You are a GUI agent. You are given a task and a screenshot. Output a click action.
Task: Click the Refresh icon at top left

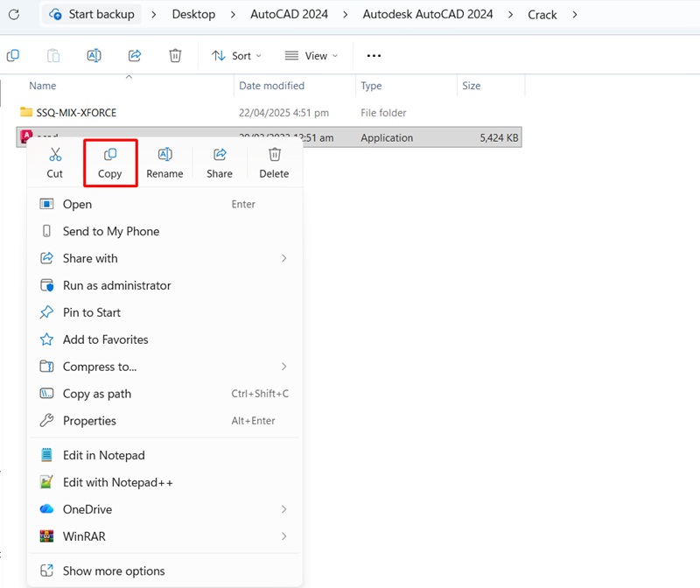pos(15,14)
